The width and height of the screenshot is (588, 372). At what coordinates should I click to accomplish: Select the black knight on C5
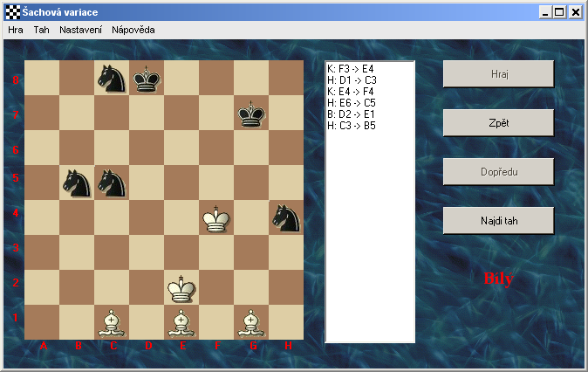click(112, 183)
